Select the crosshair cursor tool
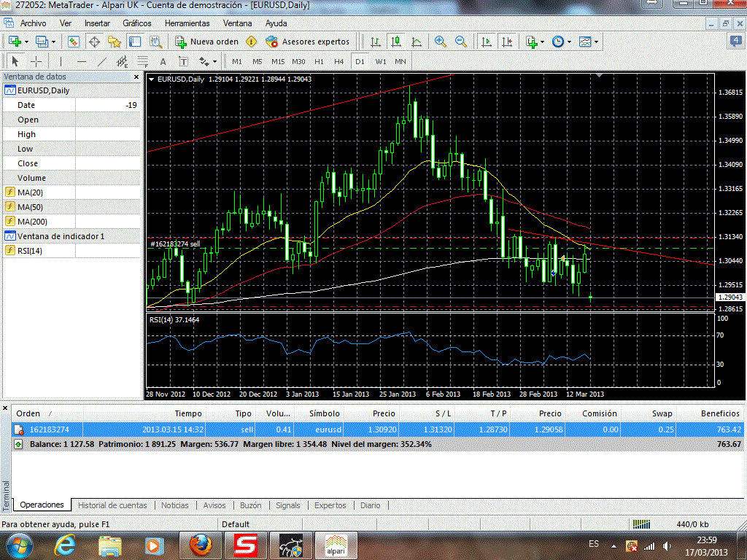The image size is (747, 560). click(x=35, y=61)
